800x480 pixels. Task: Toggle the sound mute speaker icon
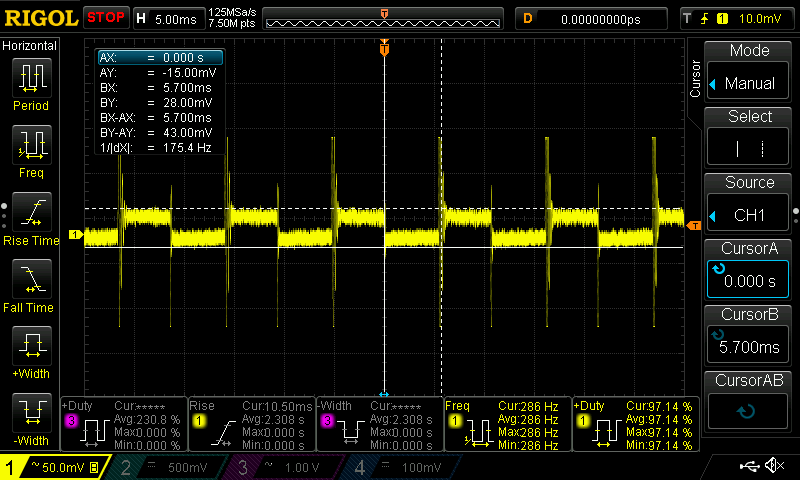click(776, 465)
